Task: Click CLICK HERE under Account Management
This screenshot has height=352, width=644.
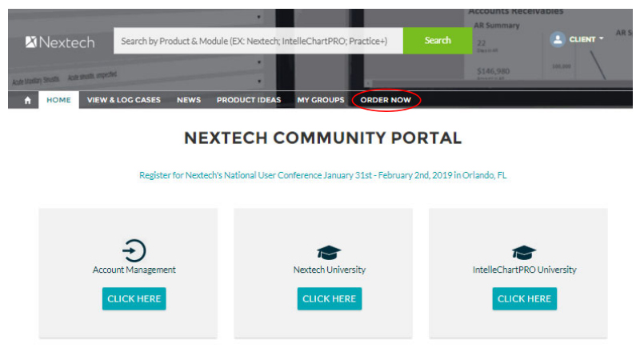Action: click(x=134, y=298)
